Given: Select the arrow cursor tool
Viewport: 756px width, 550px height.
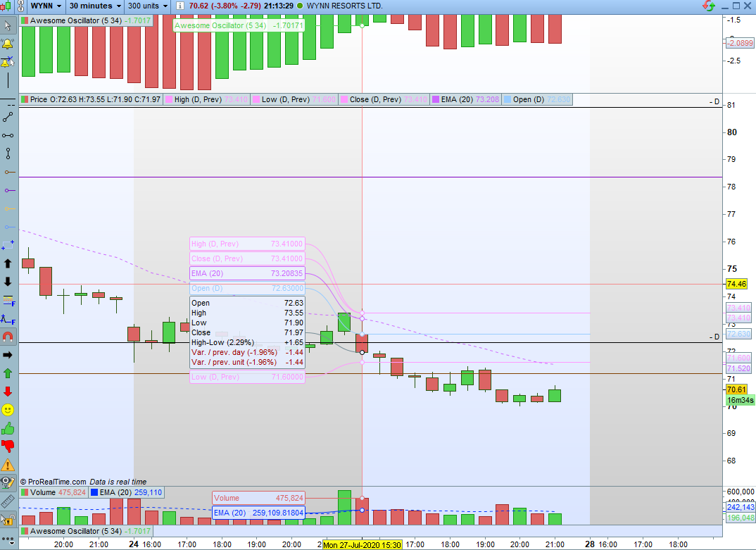Looking at the screenshot, I should 8,25.
